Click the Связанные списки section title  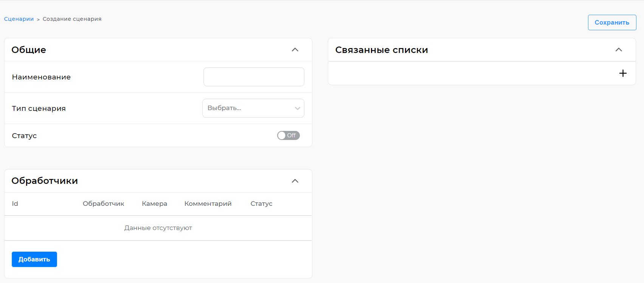click(382, 50)
